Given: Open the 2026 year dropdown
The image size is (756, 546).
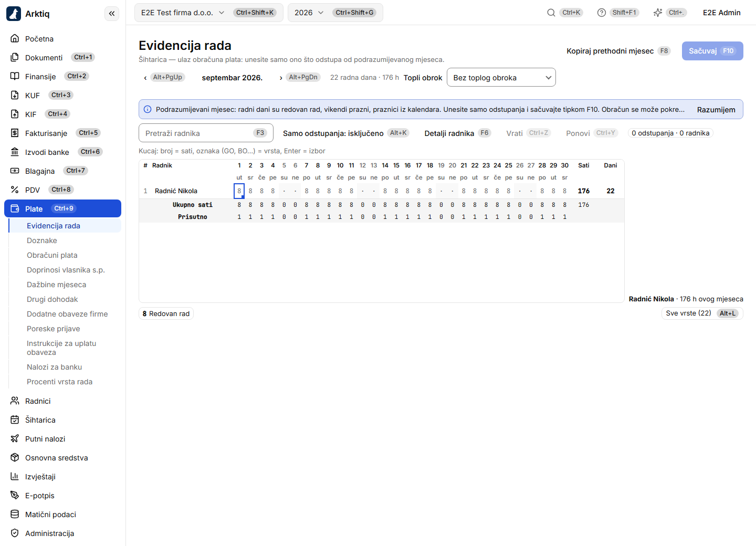Looking at the screenshot, I should 335,13.
